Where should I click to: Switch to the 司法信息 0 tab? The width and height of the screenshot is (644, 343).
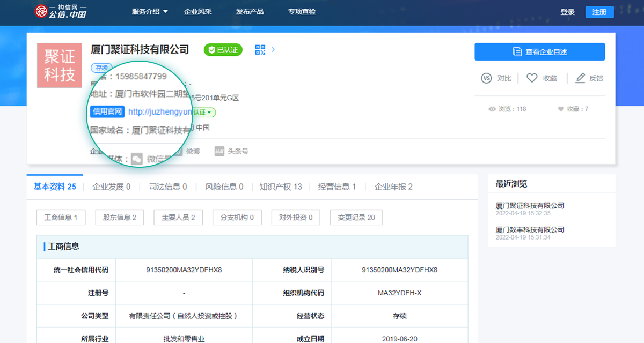tap(168, 187)
